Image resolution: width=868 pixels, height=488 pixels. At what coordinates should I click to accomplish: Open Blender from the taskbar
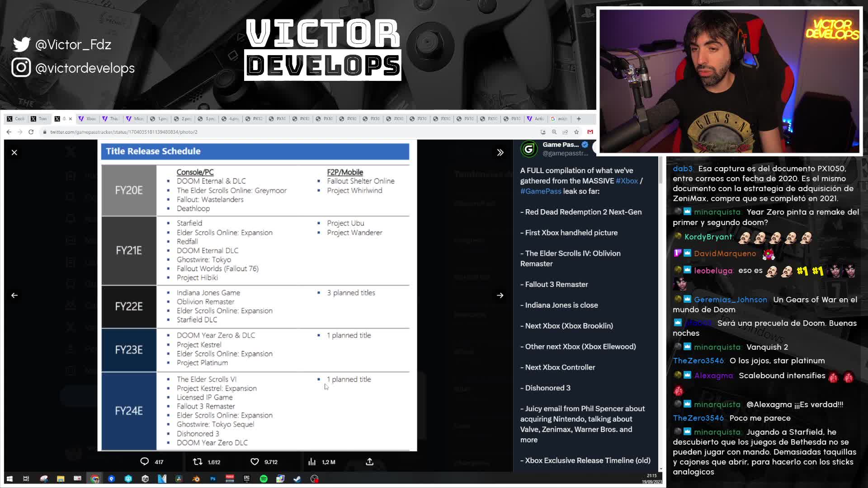tap(196, 479)
